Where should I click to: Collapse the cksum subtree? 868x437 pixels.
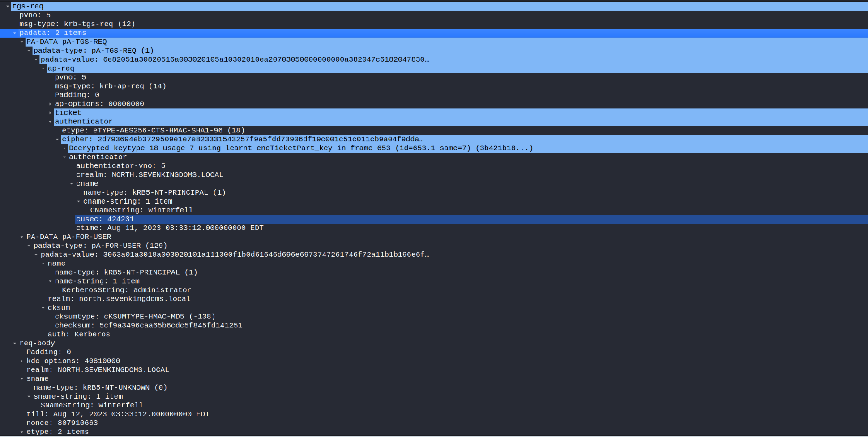(43, 308)
